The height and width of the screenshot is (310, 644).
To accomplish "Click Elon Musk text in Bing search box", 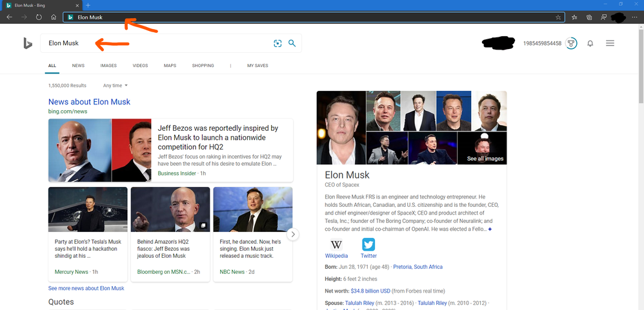I will [x=63, y=43].
